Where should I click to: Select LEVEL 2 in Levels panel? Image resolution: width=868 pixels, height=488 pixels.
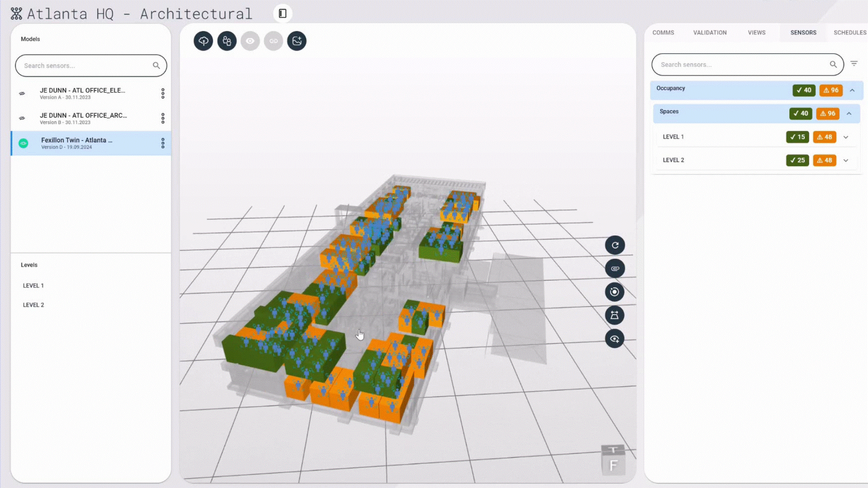click(x=33, y=305)
